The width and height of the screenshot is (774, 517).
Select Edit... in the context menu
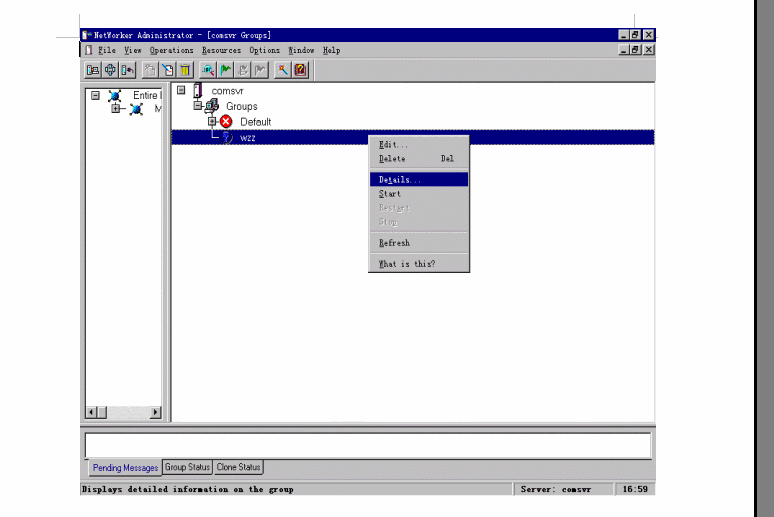point(393,145)
